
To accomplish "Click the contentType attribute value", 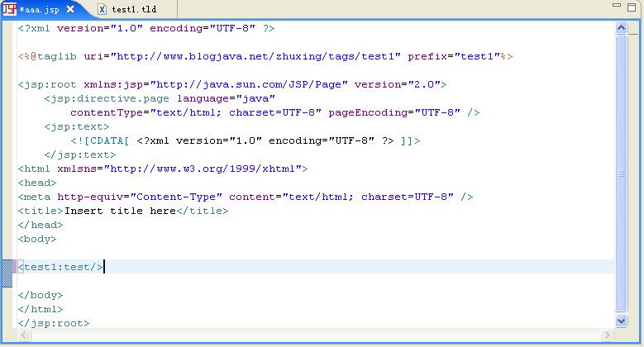I will click(236, 112).
